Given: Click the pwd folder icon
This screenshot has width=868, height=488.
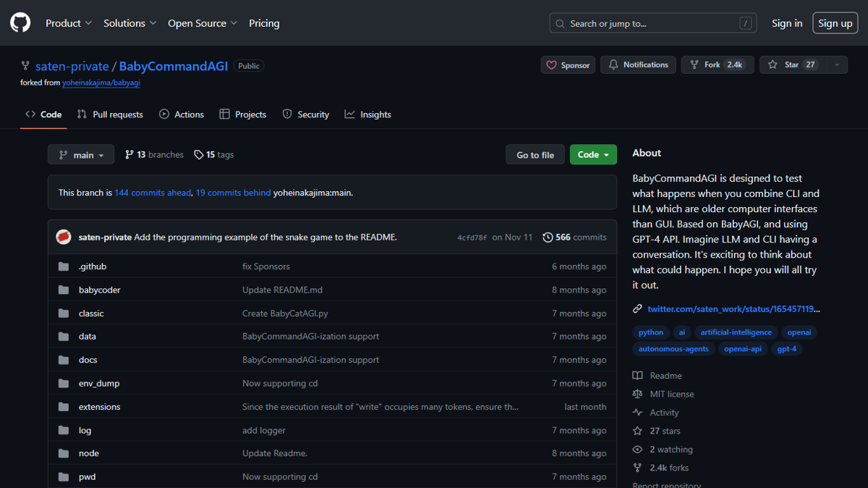Looking at the screenshot, I should click(64, 476).
